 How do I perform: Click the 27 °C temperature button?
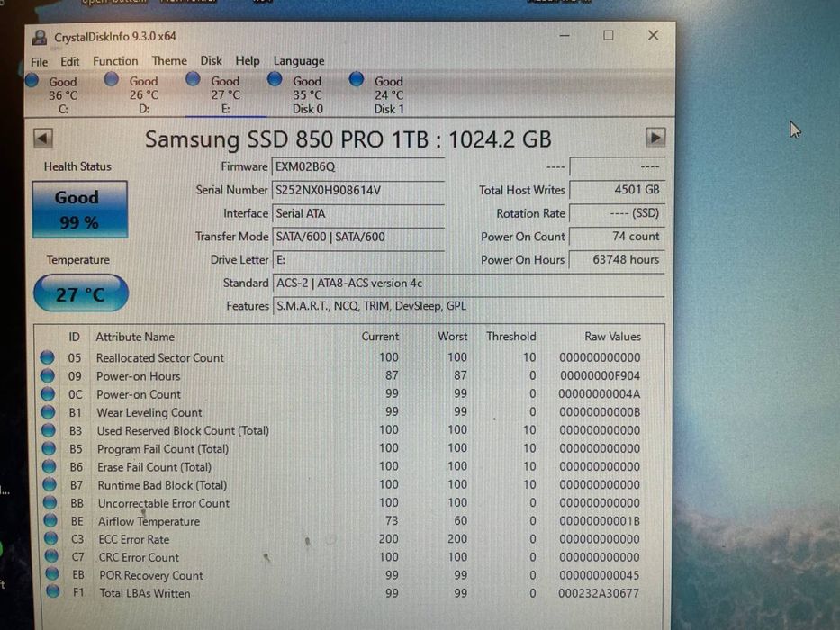(x=80, y=293)
